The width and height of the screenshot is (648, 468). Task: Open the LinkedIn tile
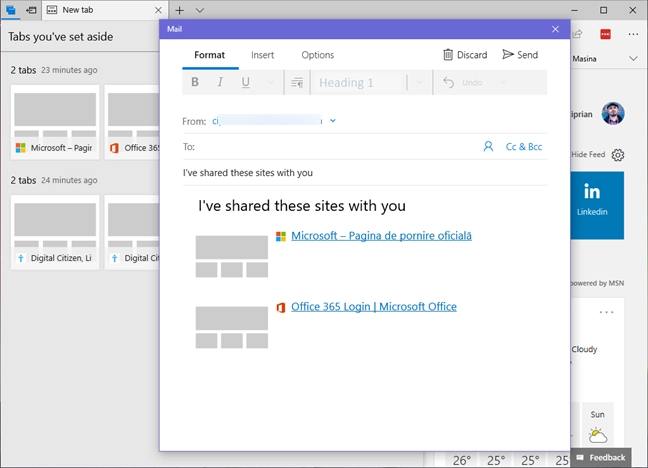click(597, 205)
